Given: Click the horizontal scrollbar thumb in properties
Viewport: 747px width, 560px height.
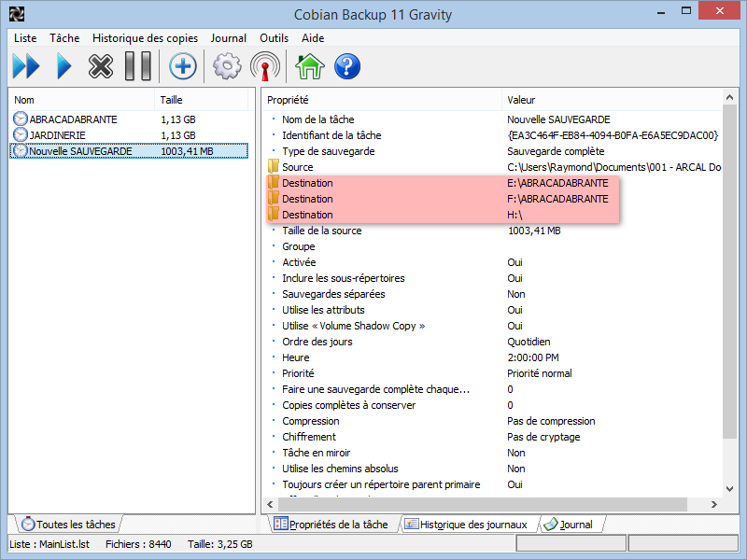Looking at the screenshot, I should point(482,504).
